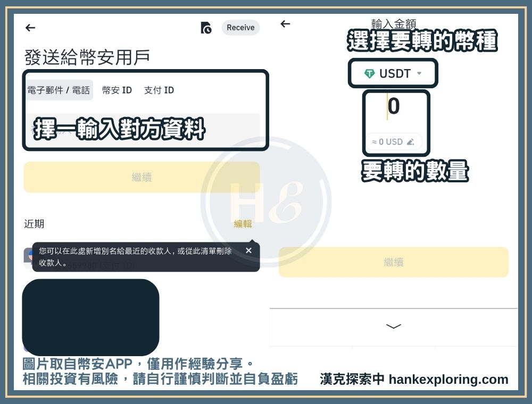The height and width of the screenshot is (404, 532).
Task: Collapse keypad using the down chevron
Action: coord(393,326)
